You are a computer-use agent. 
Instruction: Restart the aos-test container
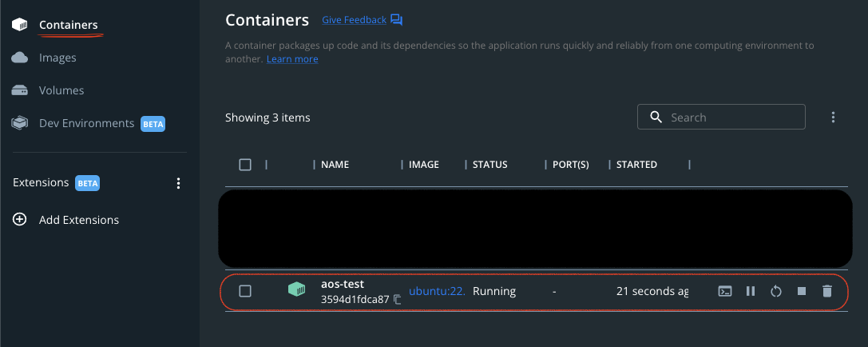pos(776,291)
